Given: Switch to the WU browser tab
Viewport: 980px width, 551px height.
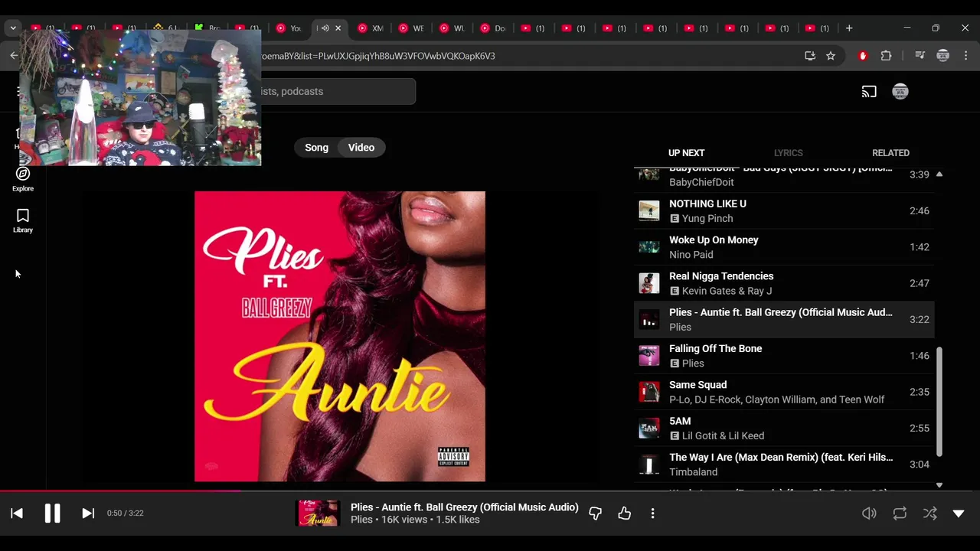Looking at the screenshot, I should click(x=452, y=28).
